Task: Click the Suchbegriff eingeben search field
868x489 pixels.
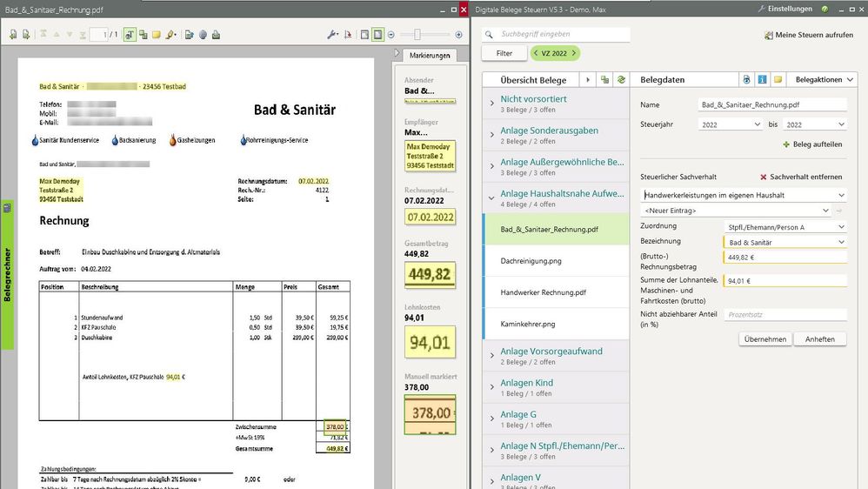Action: coord(557,35)
